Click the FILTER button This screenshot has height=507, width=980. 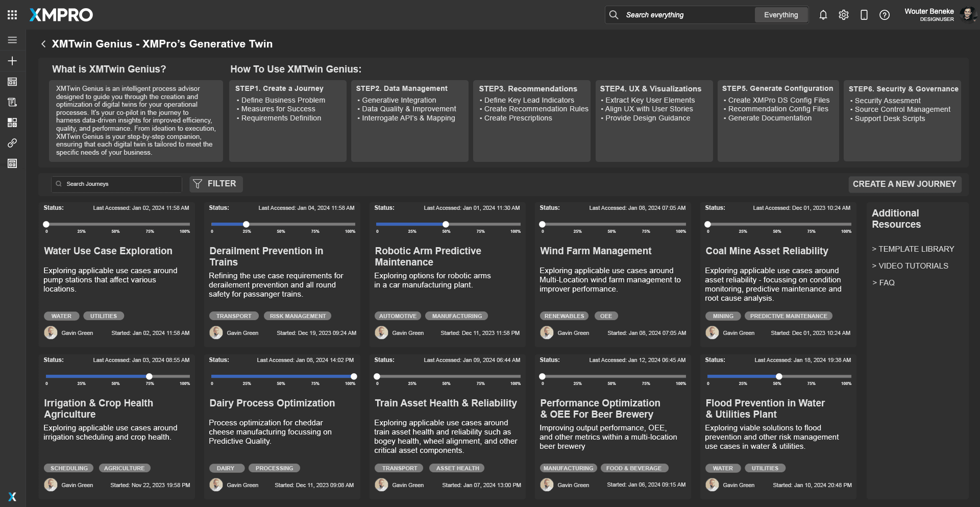(215, 184)
